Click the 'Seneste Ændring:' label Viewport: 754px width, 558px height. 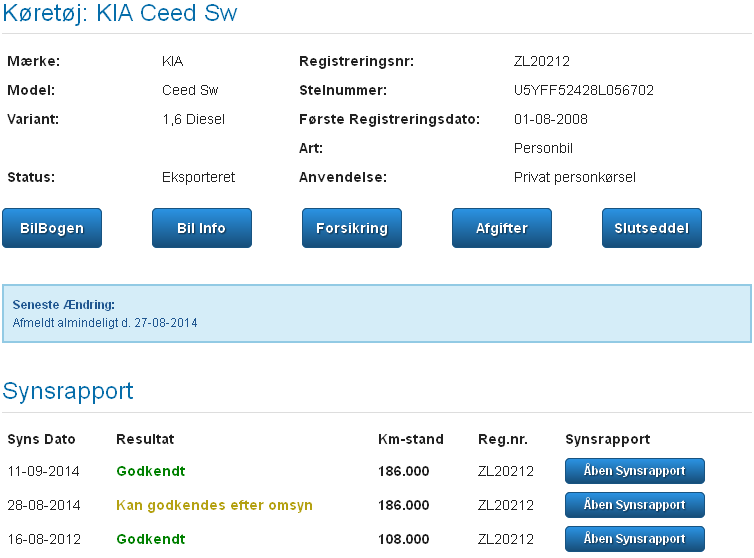pos(63,304)
